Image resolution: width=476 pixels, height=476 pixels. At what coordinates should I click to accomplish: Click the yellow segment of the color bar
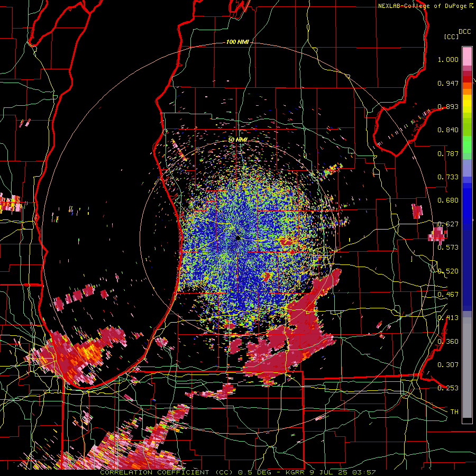[x=467, y=104]
